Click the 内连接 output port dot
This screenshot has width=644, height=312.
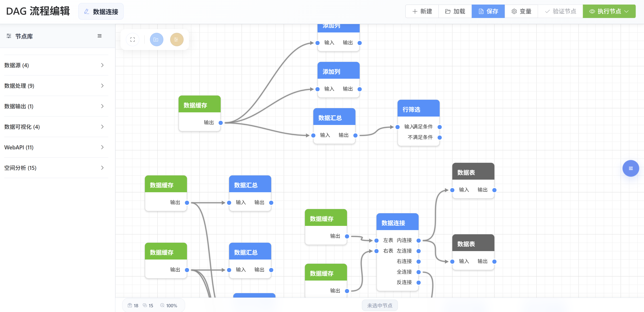[418, 240]
